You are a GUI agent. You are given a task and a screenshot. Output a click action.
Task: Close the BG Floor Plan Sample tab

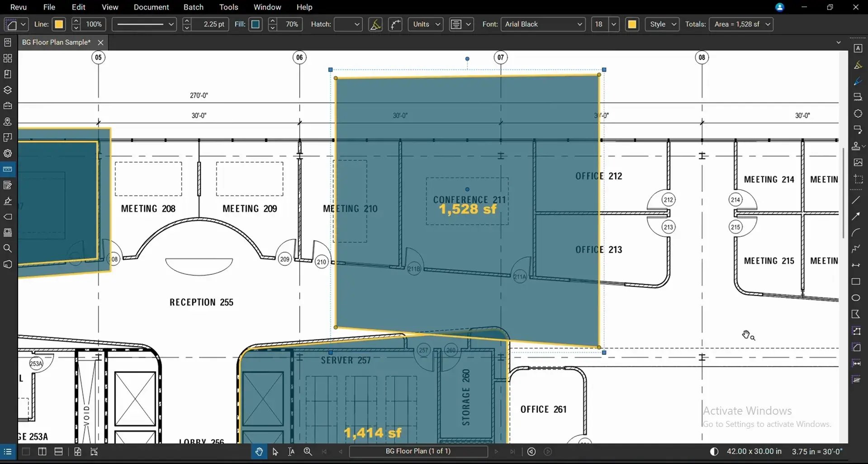(x=100, y=43)
